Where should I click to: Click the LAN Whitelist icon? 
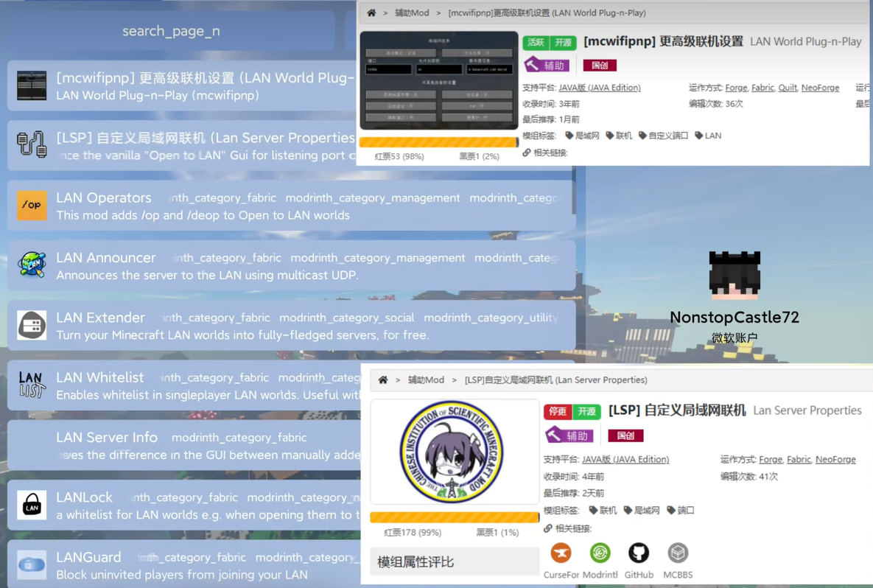tap(32, 385)
